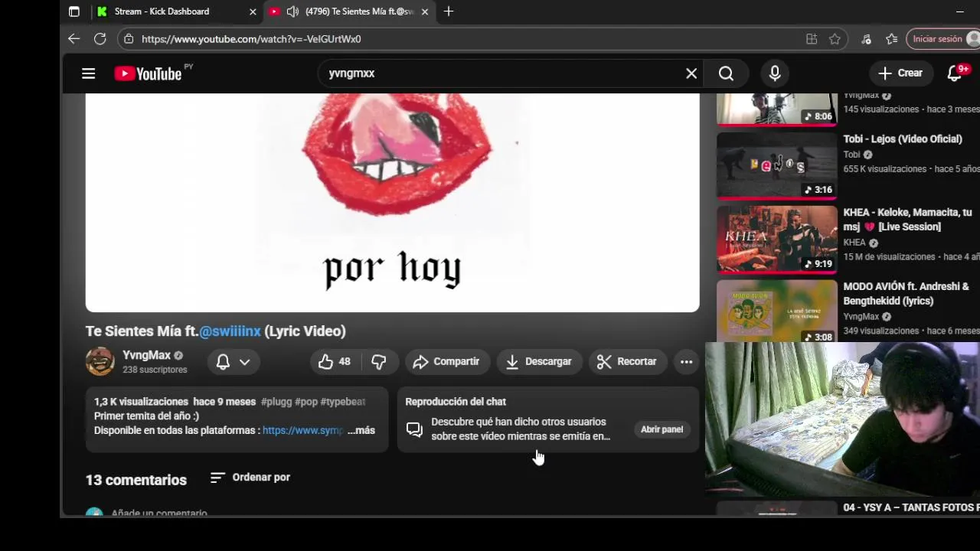This screenshot has width=980, height=551.
Task: Open more actions three-dot menu
Action: pyautogui.click(x=686, y=362)
